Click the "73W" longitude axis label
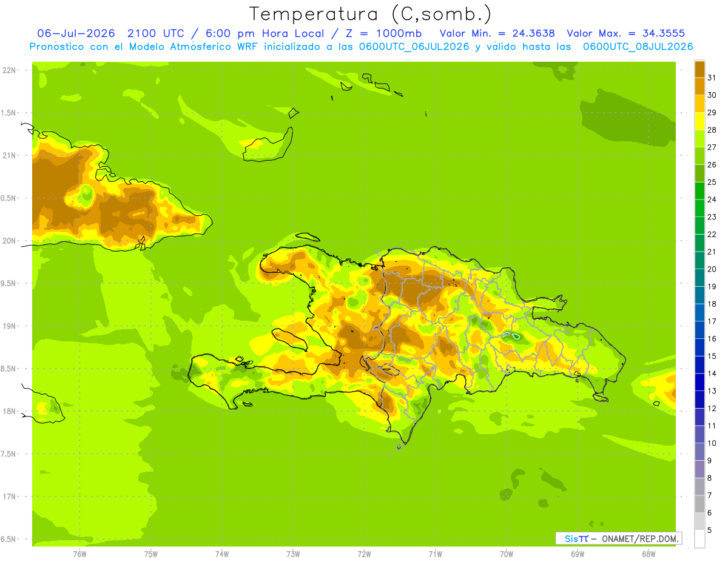 pyautogui.click(x=293, y=554)
